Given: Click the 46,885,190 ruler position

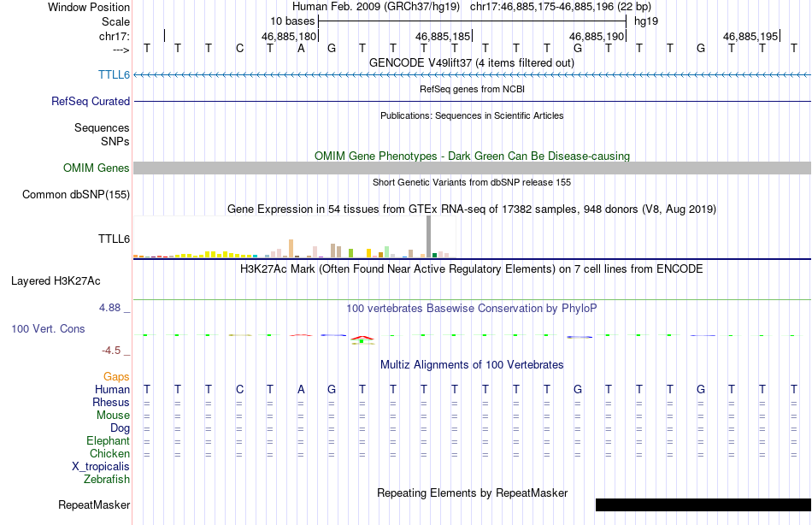Looking at the screenshot, I should [597, 36].
